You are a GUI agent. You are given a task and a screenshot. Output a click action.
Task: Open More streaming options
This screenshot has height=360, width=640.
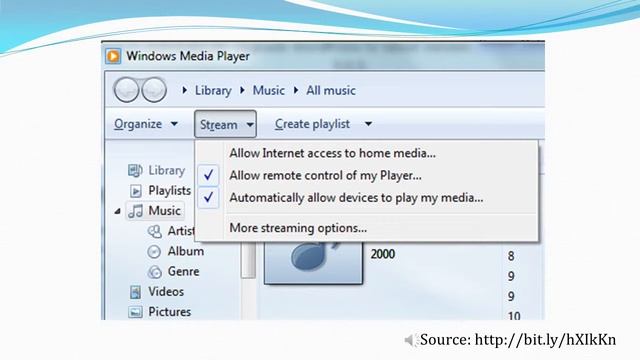(298, 228)
